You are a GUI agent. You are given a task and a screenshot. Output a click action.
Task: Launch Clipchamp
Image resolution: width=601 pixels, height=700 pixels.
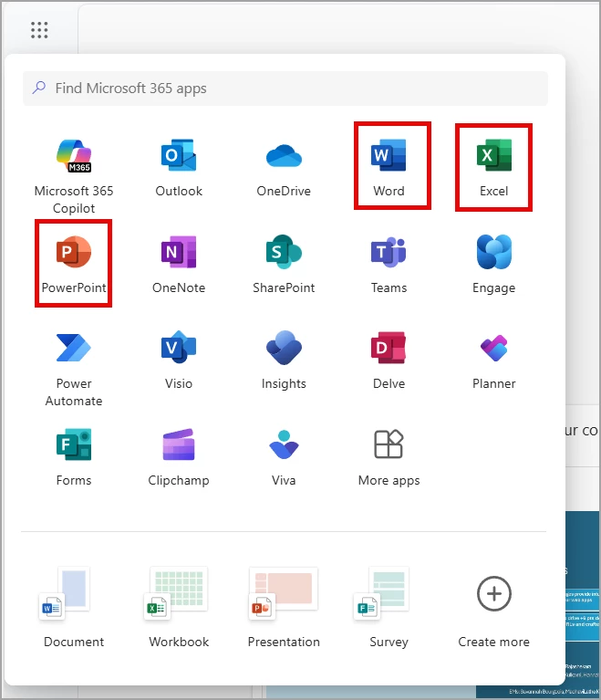click(x=179, y=457)
